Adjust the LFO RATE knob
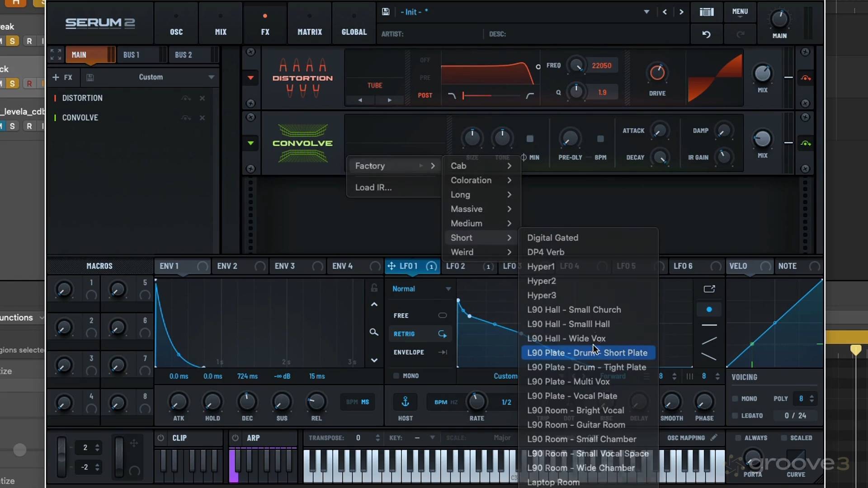868x488 pixels. pyautogui.click(x=476, y=401)
